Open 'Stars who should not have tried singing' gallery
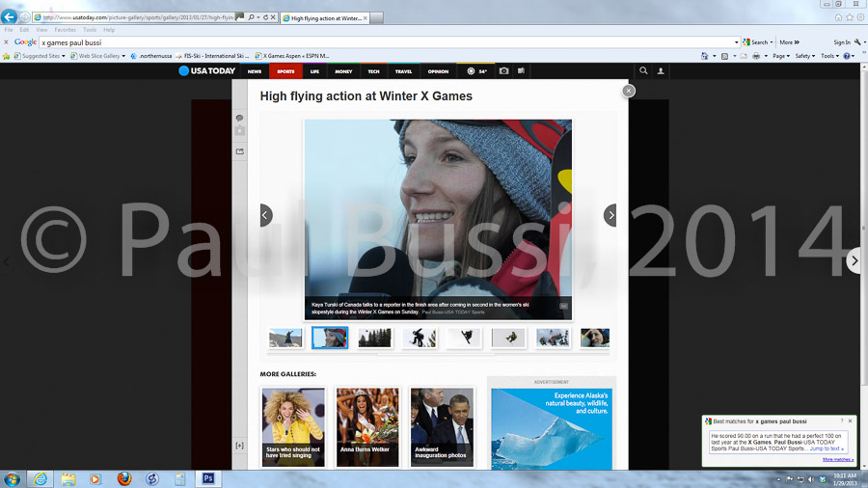This screenshot has width=868, height=488. click(293, 427)
